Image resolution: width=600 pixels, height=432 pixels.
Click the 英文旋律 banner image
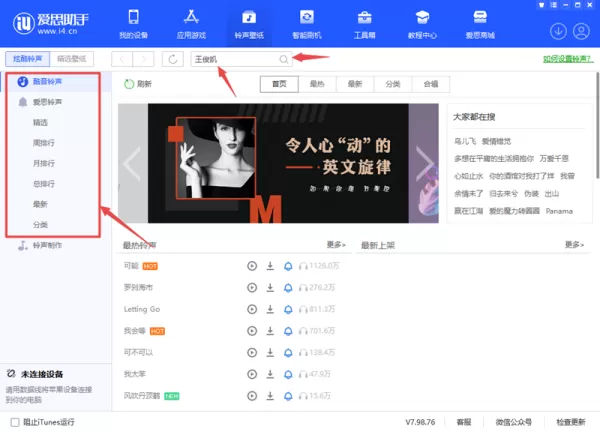coord(278,163)
